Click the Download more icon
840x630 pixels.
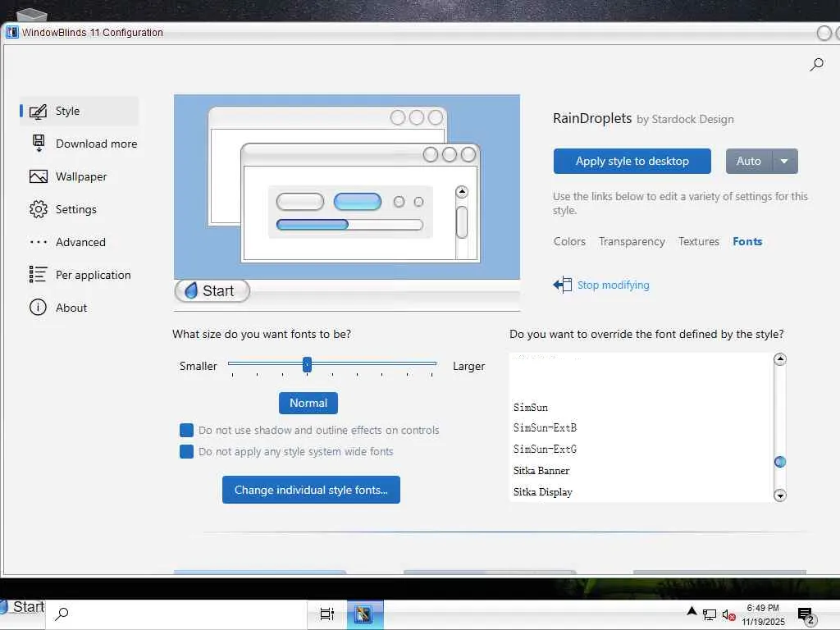pyautogui.click(x=39, y=144)
